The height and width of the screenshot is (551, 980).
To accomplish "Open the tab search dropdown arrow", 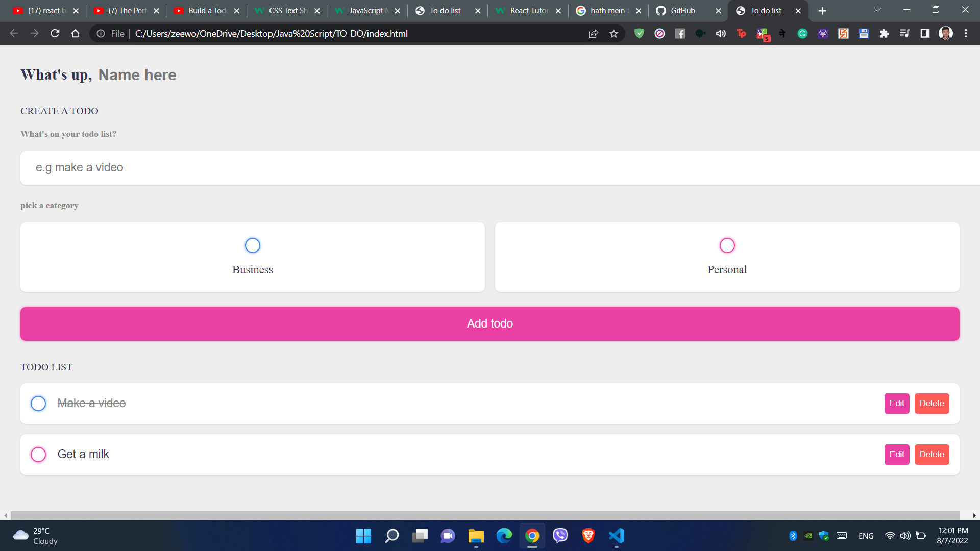I will tap(877, 10).
